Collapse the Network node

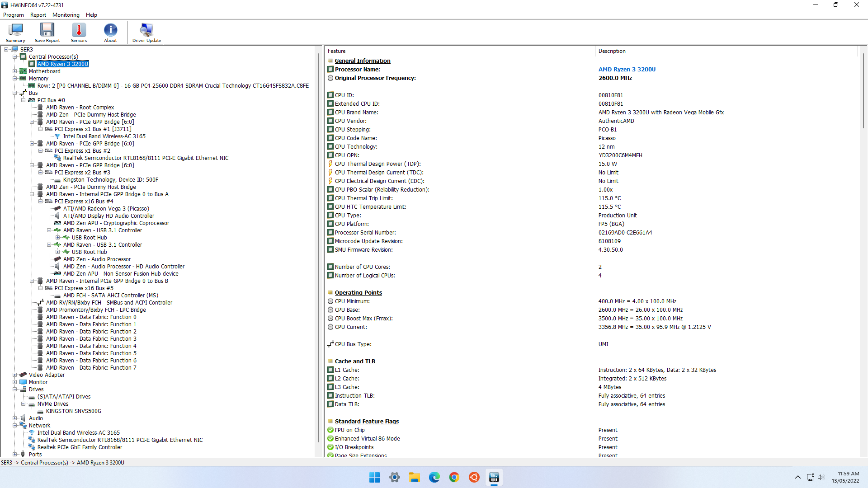(x=15, y=426)
